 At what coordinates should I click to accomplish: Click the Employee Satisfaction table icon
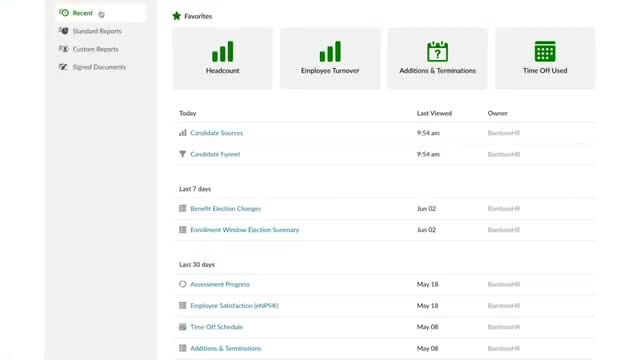[182, 305]
